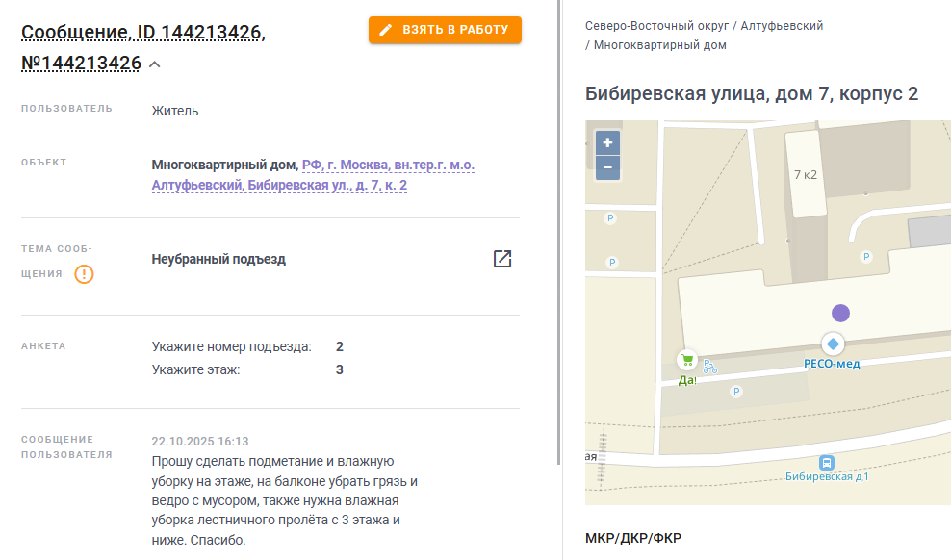Click the lower parking icon on the map's left edge

pos(612,263)
